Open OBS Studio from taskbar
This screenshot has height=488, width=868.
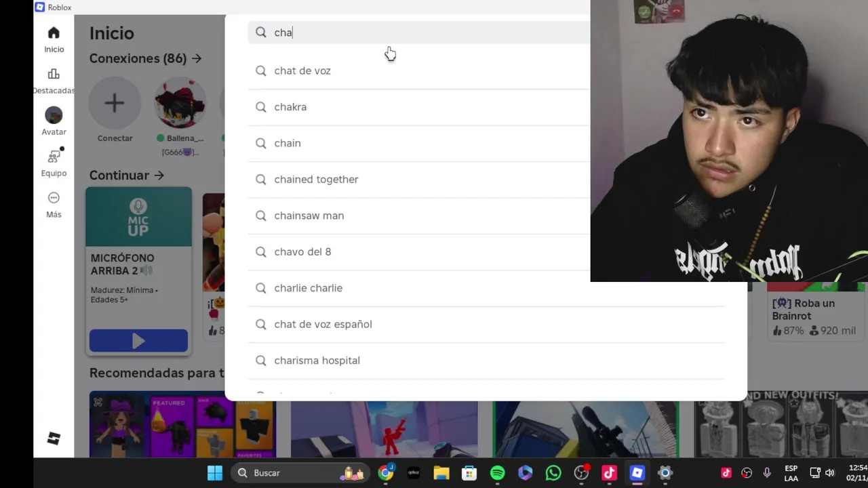[x=581, y=473]
